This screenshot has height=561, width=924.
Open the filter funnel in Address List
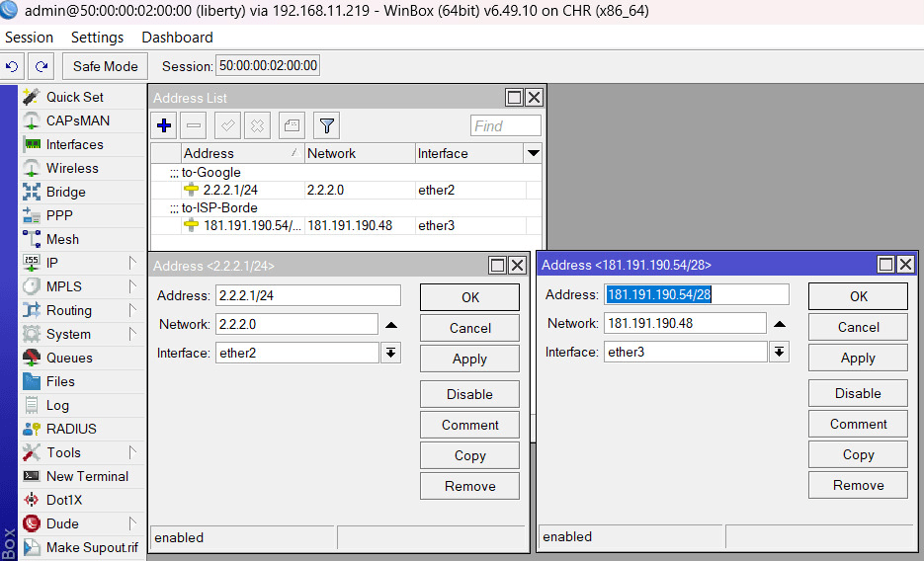pos(326,125)
